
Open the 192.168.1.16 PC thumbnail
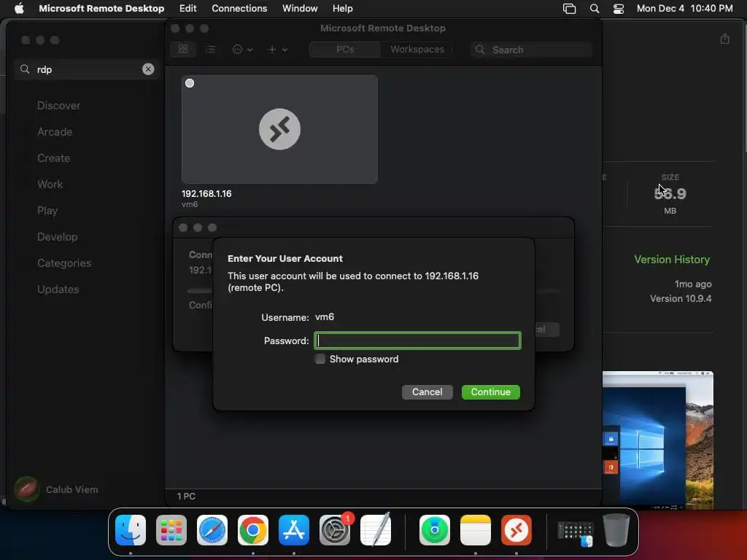point(279,129)
